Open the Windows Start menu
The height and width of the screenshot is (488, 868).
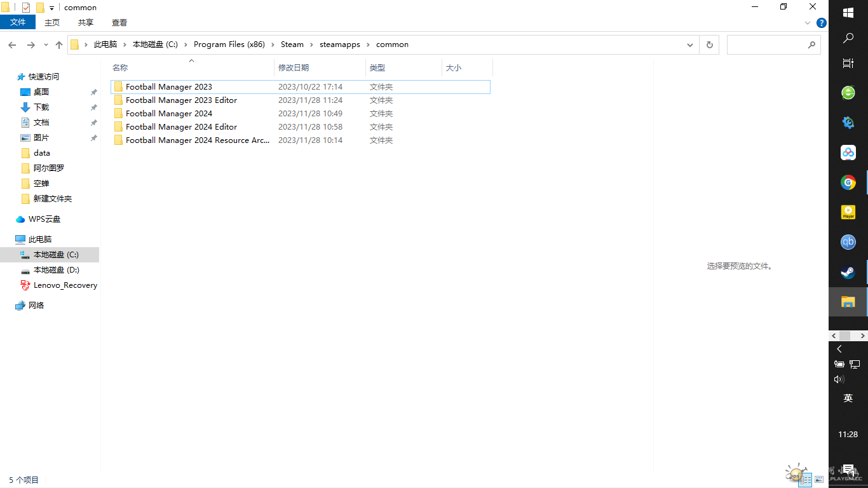(x=848, y=13)
